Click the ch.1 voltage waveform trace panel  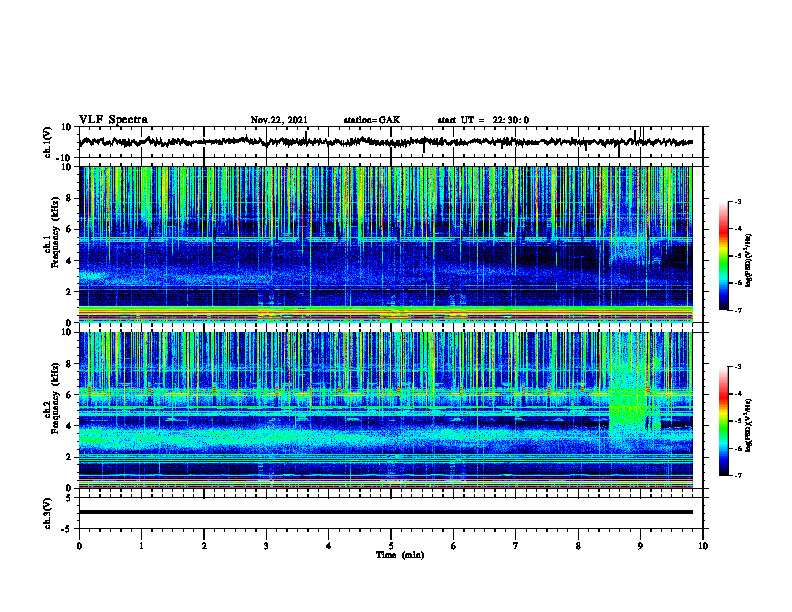click(390, 142)
